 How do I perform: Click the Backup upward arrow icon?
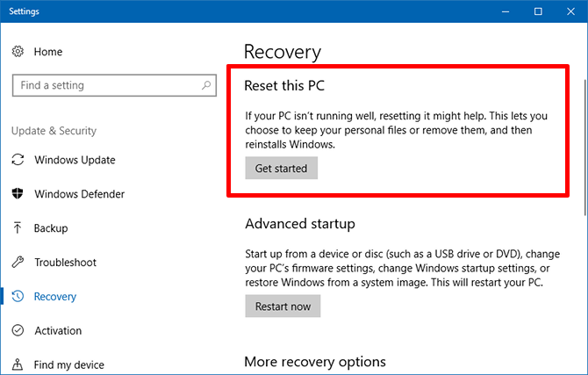click(x=18, y=227)
